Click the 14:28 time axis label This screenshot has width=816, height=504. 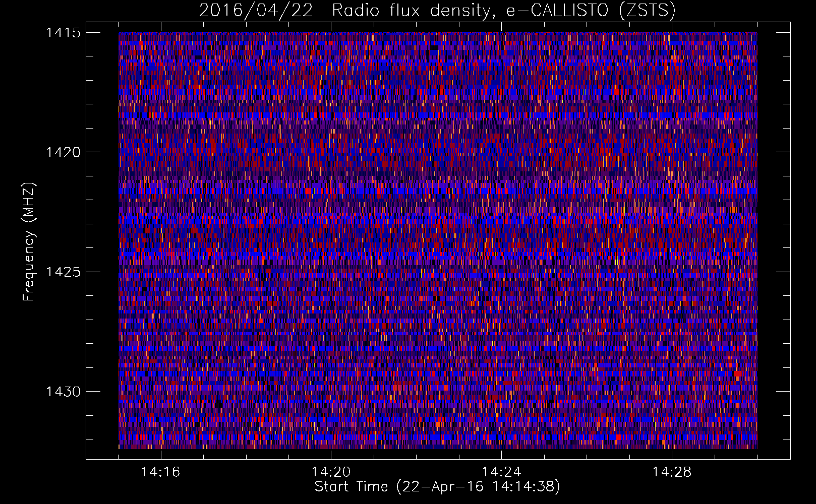coord(672,472)
